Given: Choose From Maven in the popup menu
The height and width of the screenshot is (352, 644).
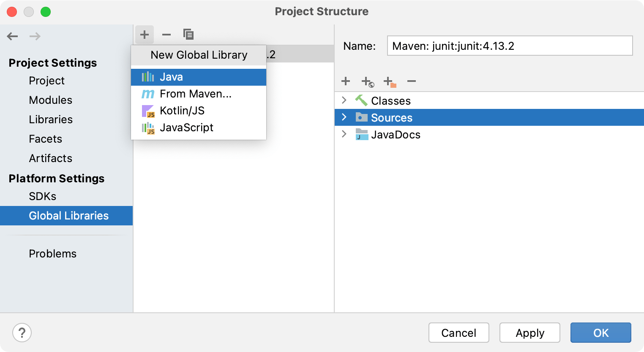Looking at the screenshot, I should point(195,94).
